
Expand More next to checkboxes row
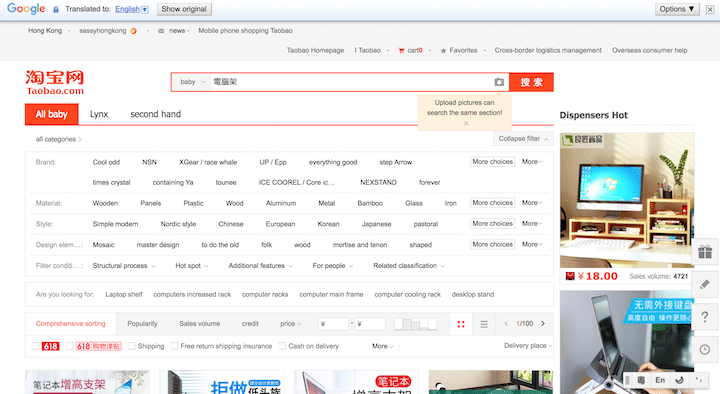(x=382, y=346)
